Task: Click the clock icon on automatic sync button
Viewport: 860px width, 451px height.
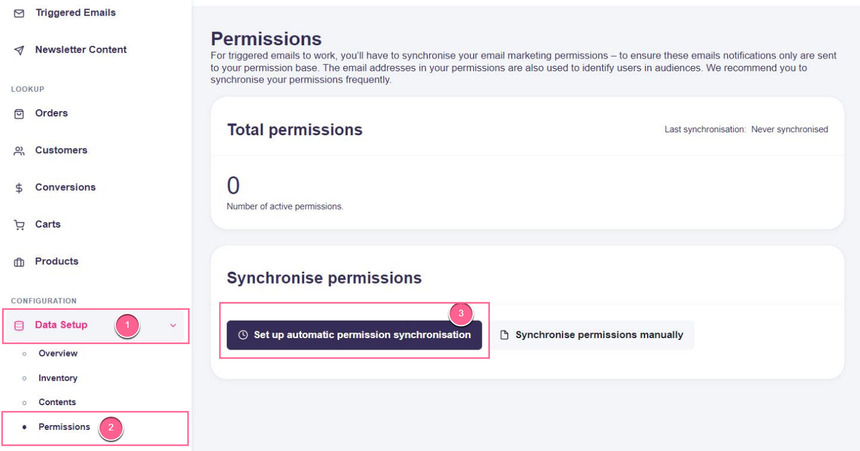Action: (243, 335)
